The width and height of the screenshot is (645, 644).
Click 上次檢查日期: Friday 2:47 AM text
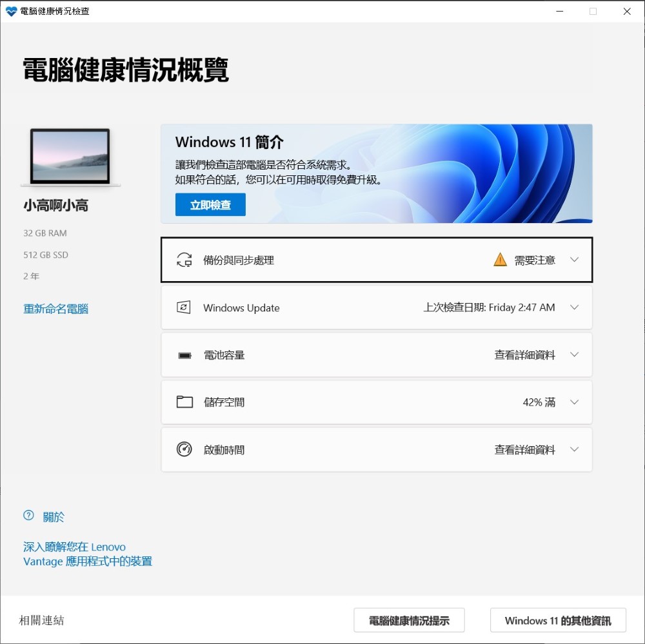tap(489, 307)
